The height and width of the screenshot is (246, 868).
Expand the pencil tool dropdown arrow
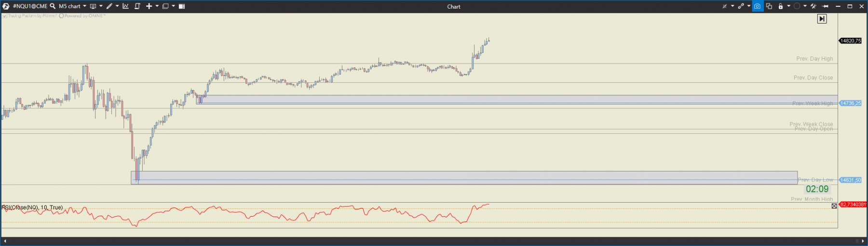click(x=117, y=6)
